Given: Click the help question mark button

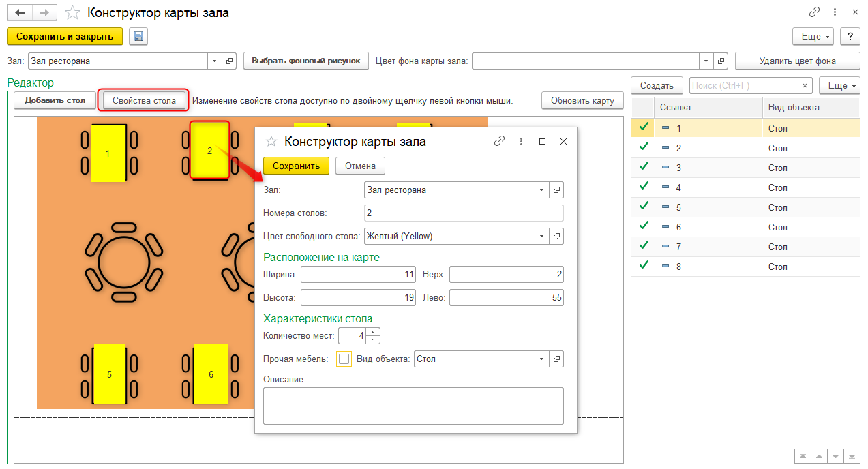Looking at the screenshot, I should click(x=850, y=36).
